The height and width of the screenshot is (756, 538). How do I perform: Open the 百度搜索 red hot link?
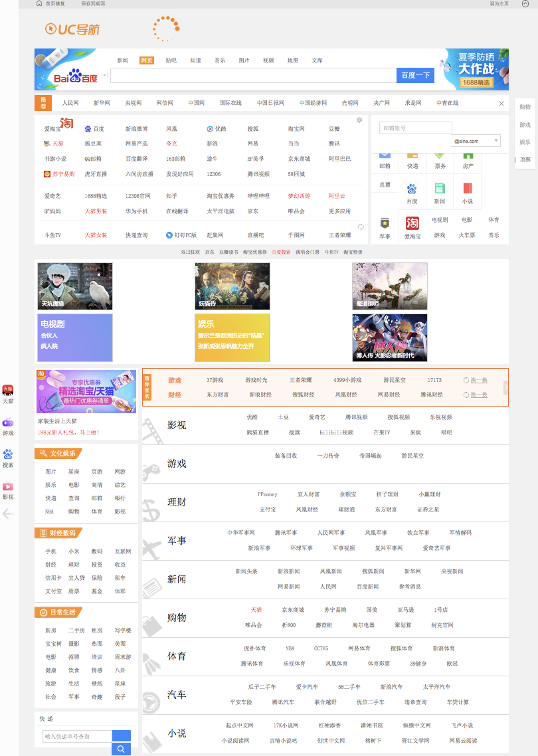click(281, 252)
